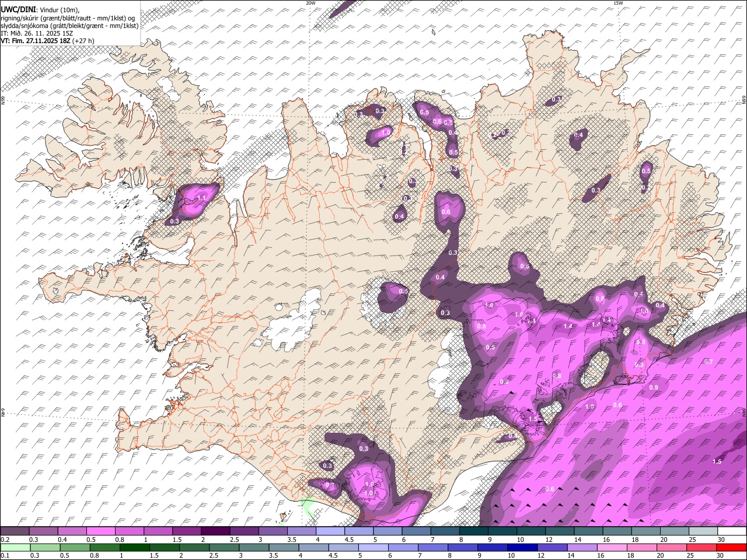The height and width of the screenshot is (560, 747).
Task: Select the '0.7' precipitation value over the sea
Action: pyautogui.click(x=708, y=362)
